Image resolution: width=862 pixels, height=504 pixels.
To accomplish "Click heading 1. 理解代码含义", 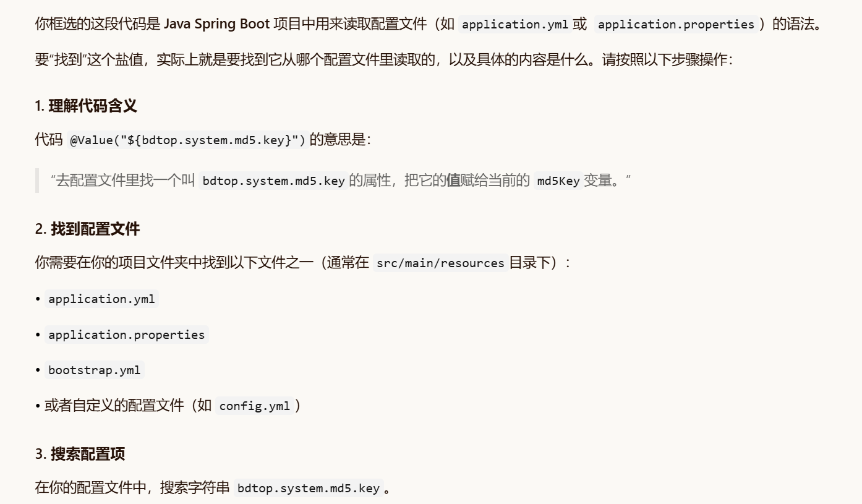I will tap(86, 106).
